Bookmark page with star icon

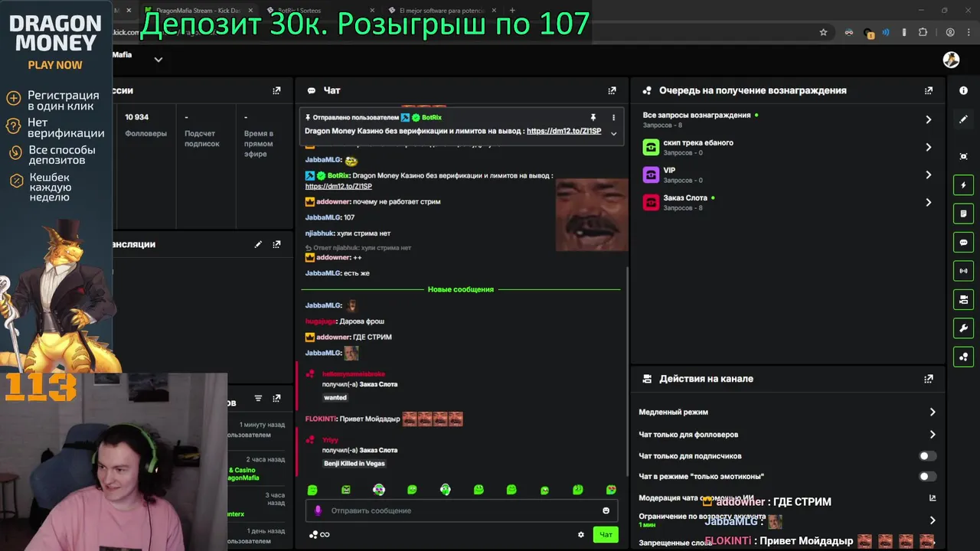click(823, 32)
